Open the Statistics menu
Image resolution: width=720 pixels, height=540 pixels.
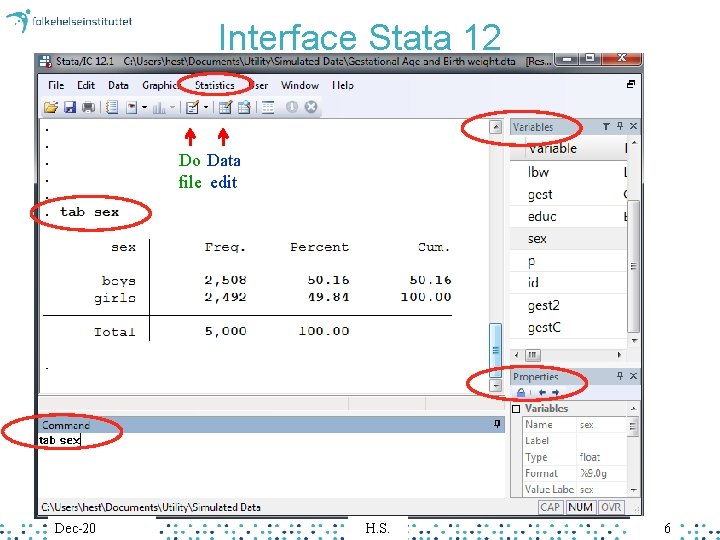click(x=214, y=85)
